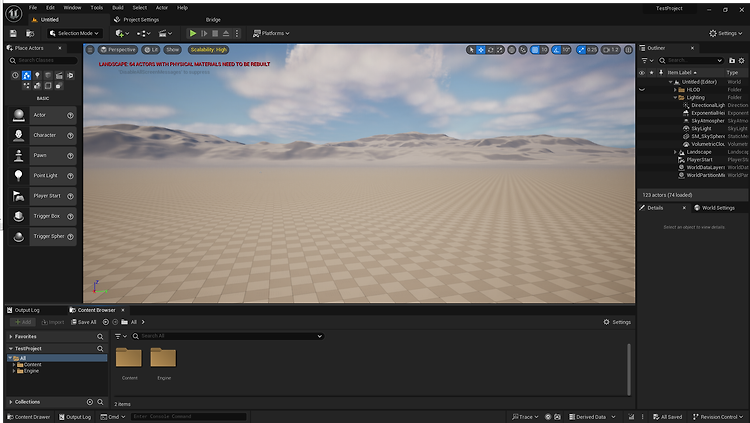Open the Settings dropdown in the main toolbar
Image resolution: width=750 pixels, height=423 pixels.
(725, 33)
